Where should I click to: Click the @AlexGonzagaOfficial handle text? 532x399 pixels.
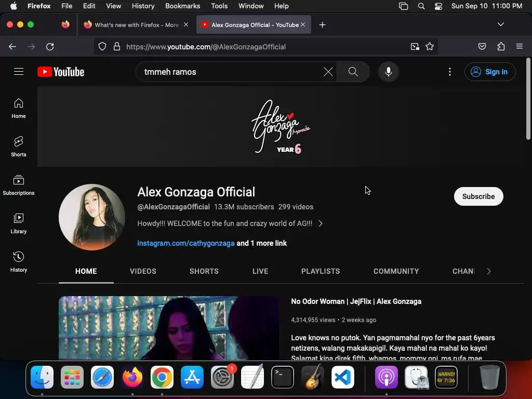(x=174, y=207)
